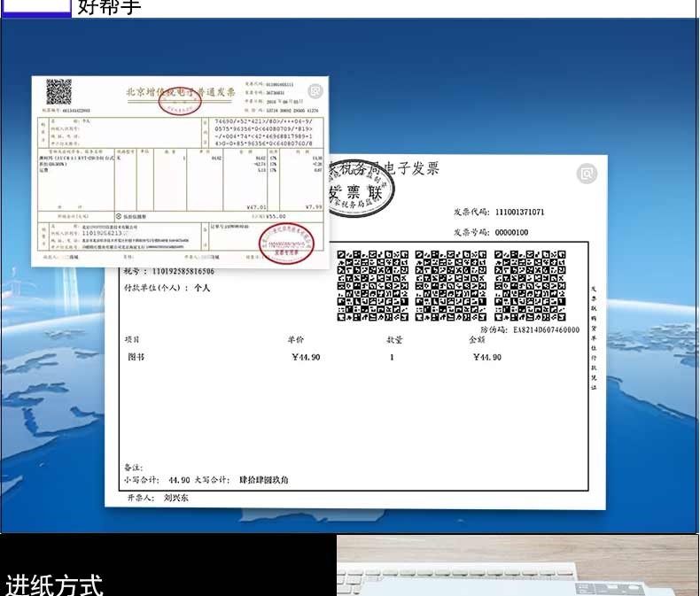Viewport: 700px width, 596px height.
Task: Click the 图书 item row
Action: 136,357
